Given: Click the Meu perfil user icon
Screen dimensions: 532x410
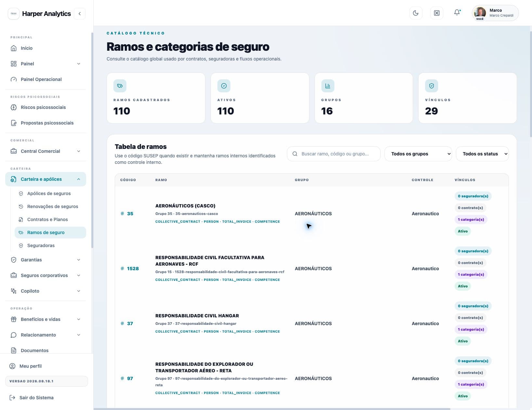Looking at the screenshot, I should [x=12, y=366].
